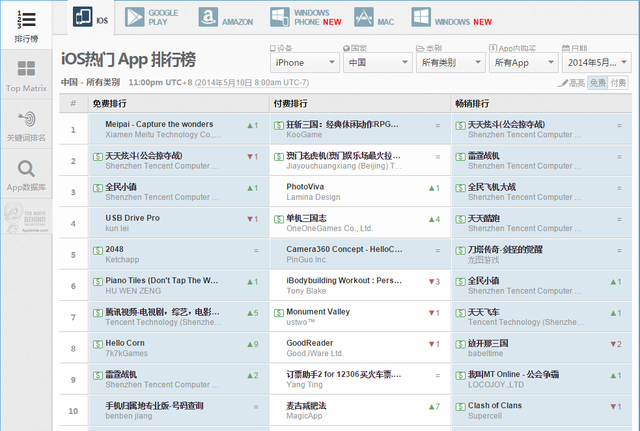Open Meipai - Capture the wonders app
The image size is (640, 431).
(159, 124)
